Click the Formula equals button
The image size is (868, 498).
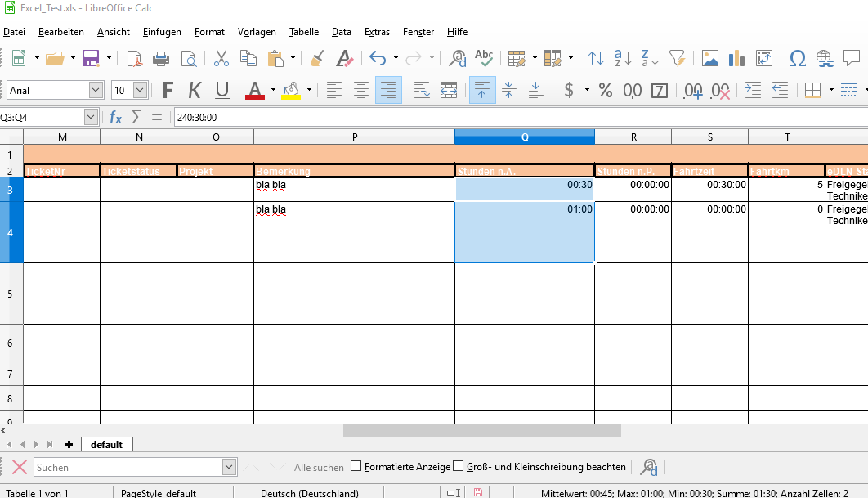(157, 117)
